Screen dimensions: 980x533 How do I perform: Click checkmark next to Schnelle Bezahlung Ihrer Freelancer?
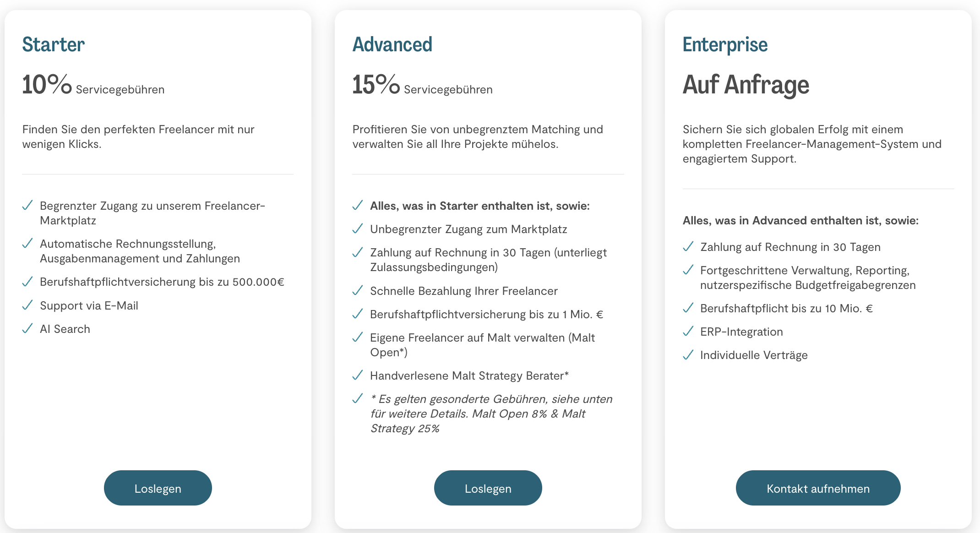[x=358, y=290]
